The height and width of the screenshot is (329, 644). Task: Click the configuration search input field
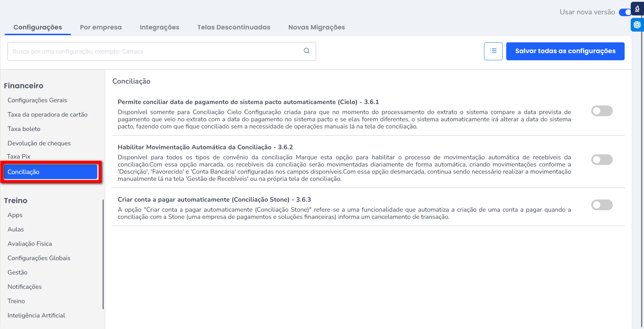point(154,51)
